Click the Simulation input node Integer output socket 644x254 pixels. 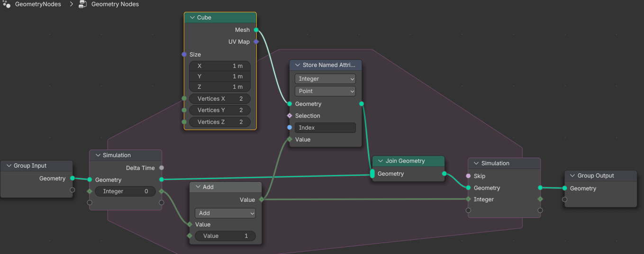click(162, 191)
